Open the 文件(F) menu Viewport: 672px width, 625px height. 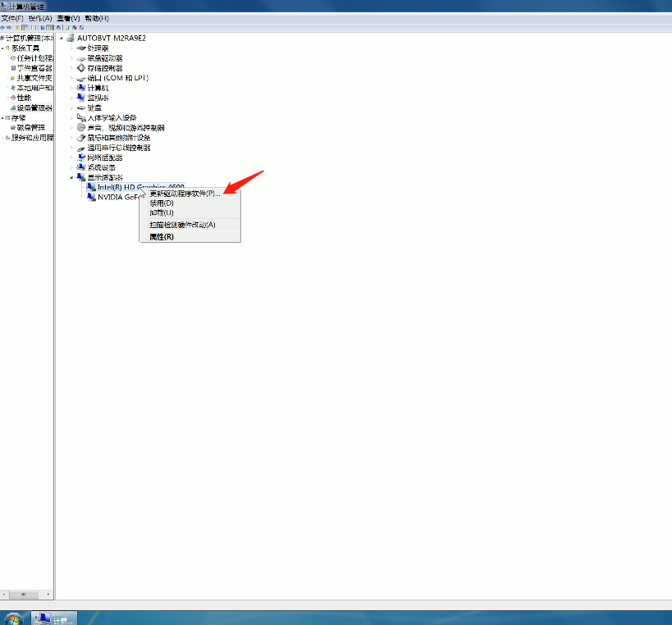pyautogui.click(x=12, y=18)
